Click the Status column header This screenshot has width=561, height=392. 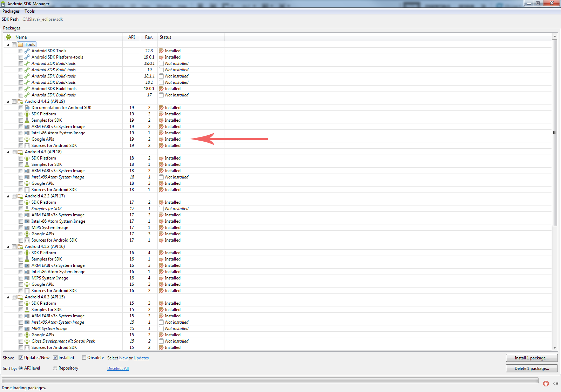point(191,37)
